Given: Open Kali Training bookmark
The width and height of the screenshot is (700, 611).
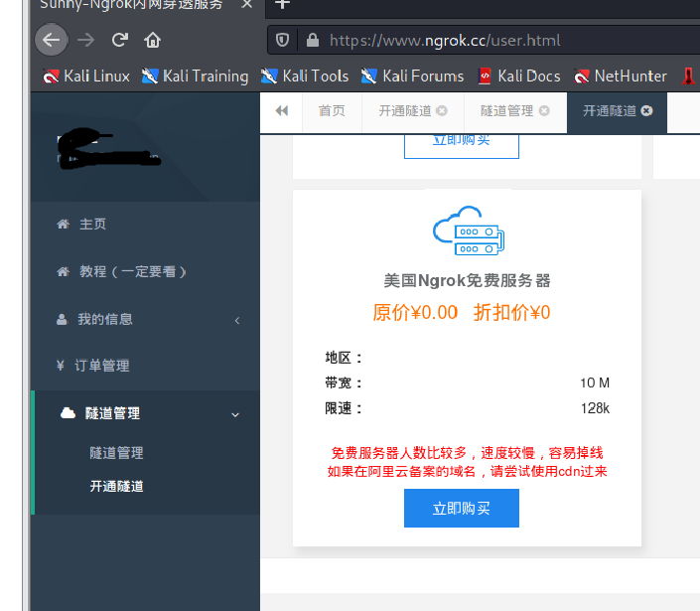Looking at the screenshot, I should [x=195, y=76].
